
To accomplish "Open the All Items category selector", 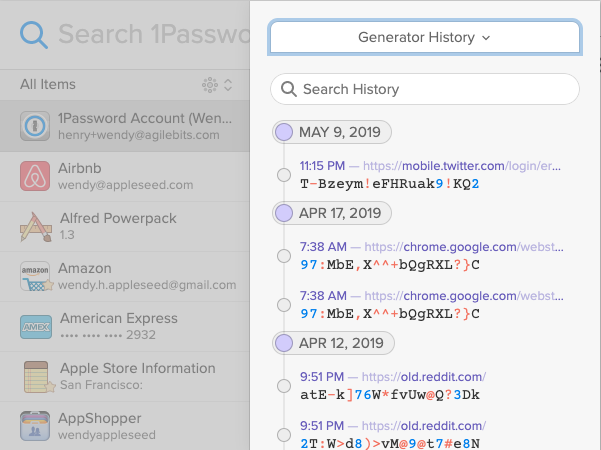I will (x=48, y=84).
